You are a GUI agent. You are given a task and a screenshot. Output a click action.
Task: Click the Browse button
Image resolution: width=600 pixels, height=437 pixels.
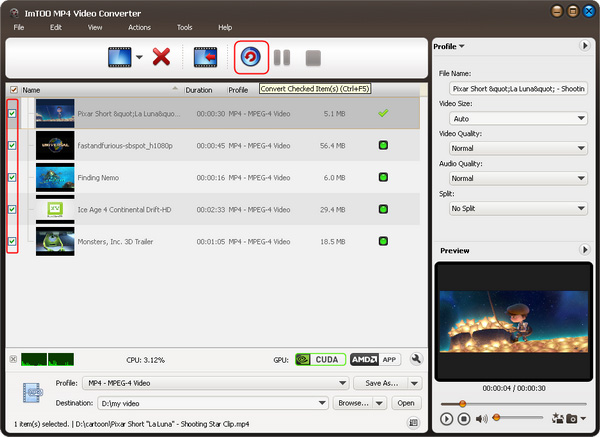click(353, 403)
